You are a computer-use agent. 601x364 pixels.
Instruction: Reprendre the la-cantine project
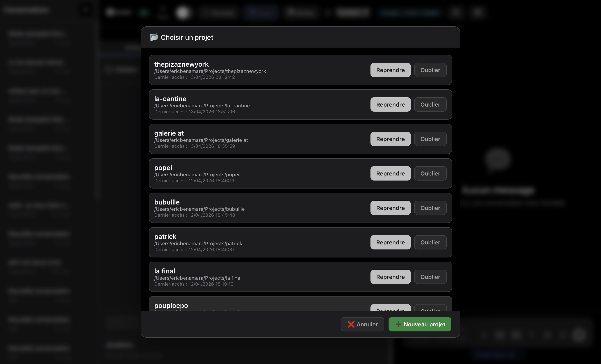click(390, 104)
